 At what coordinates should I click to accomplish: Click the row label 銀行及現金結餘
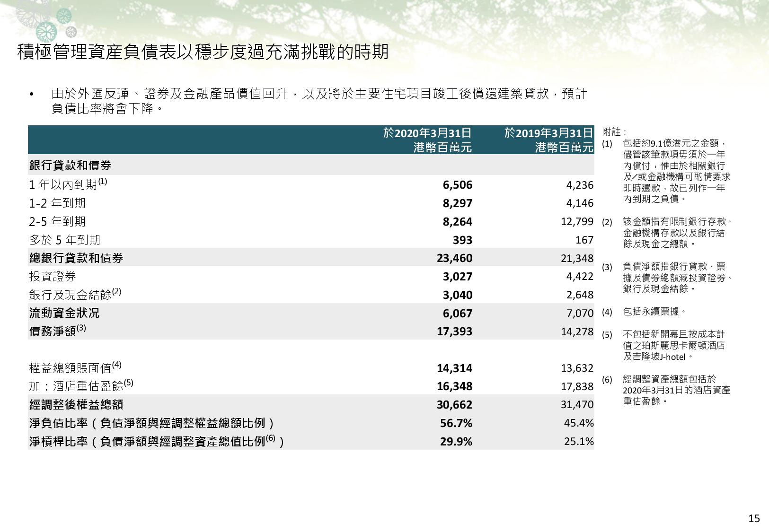[75, 294]
